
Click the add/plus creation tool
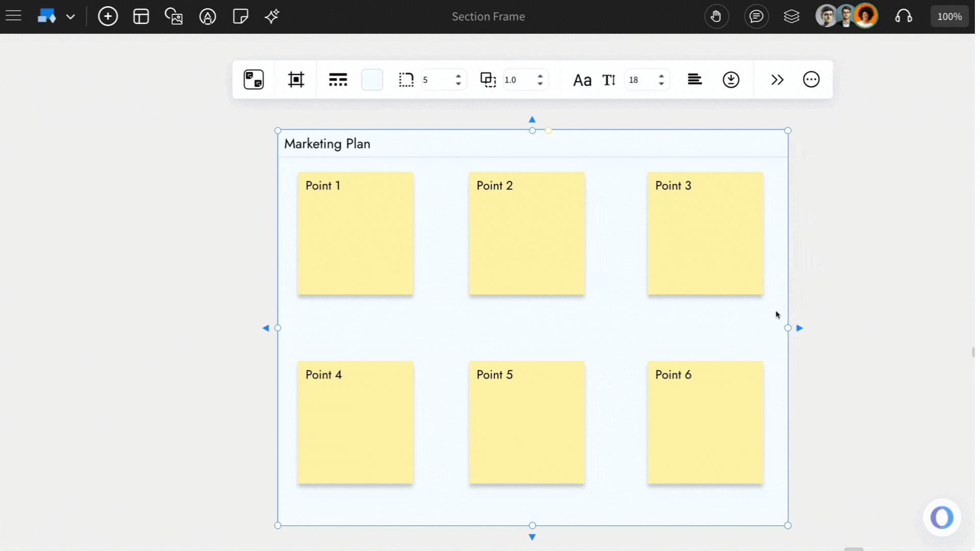tap(108, 16)
